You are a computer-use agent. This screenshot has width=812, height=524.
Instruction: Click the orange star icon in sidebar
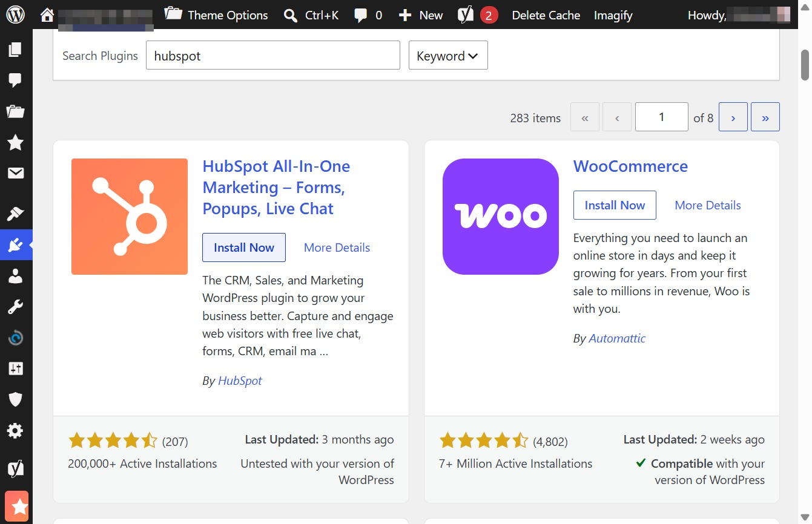(16, 506)
